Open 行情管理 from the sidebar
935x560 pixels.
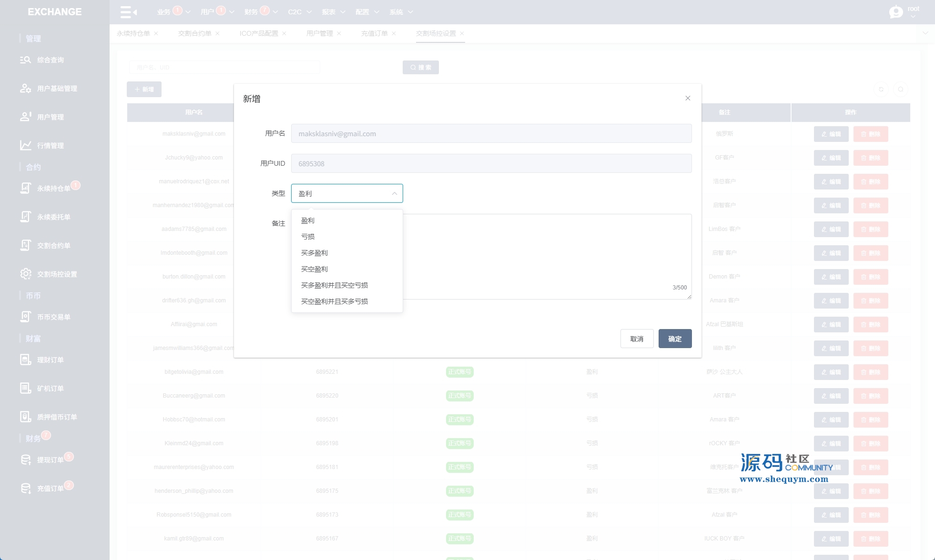(x=50, y=146)
